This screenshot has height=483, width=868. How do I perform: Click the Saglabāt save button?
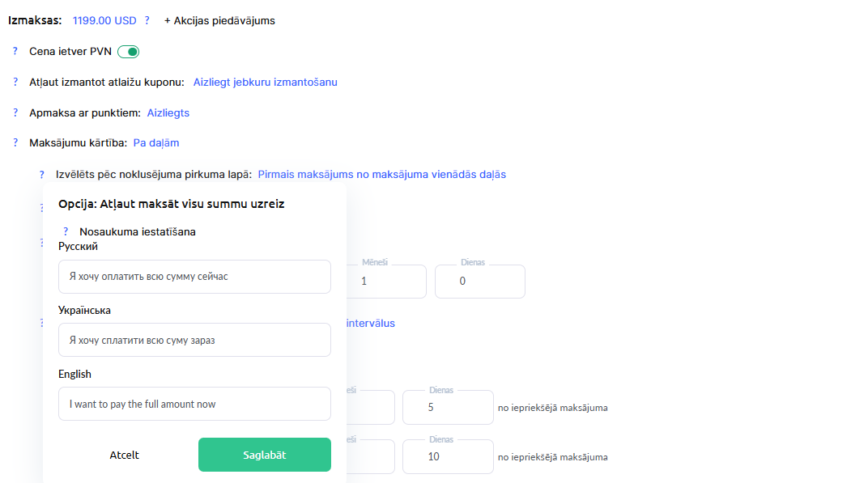(264, 455)
